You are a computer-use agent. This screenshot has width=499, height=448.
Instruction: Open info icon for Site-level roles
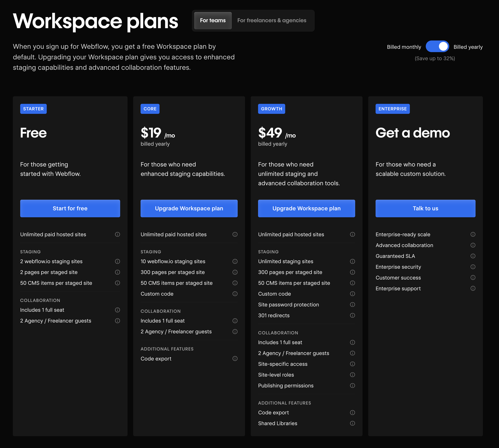[353, 375]
